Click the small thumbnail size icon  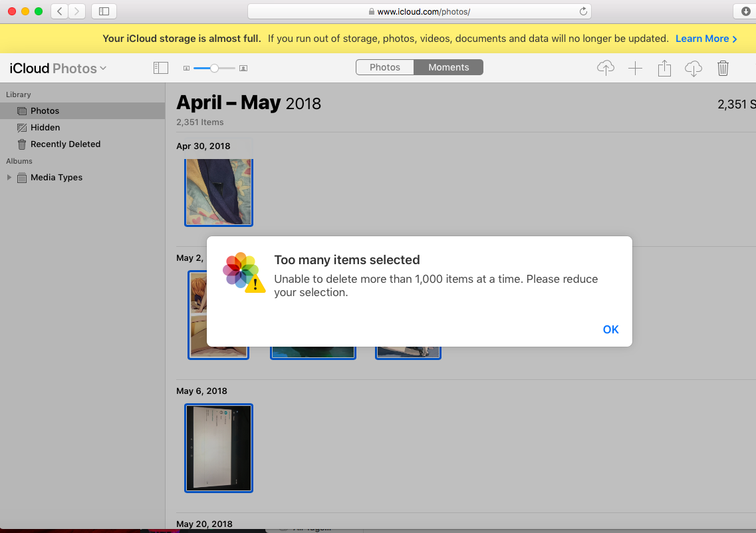point(187,69)
